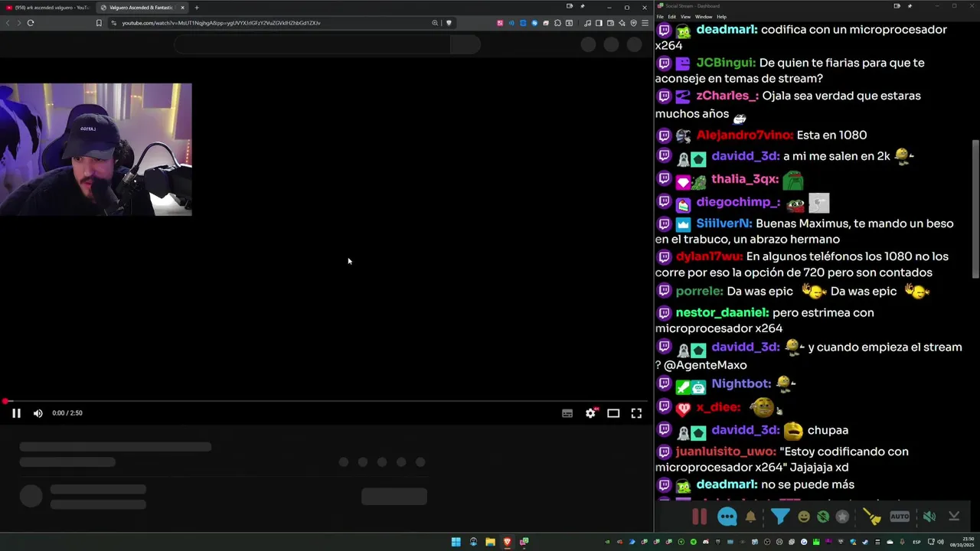The image size is (980, 551).
Task: Open the blue funnel filter
Action: click(779, 517)
